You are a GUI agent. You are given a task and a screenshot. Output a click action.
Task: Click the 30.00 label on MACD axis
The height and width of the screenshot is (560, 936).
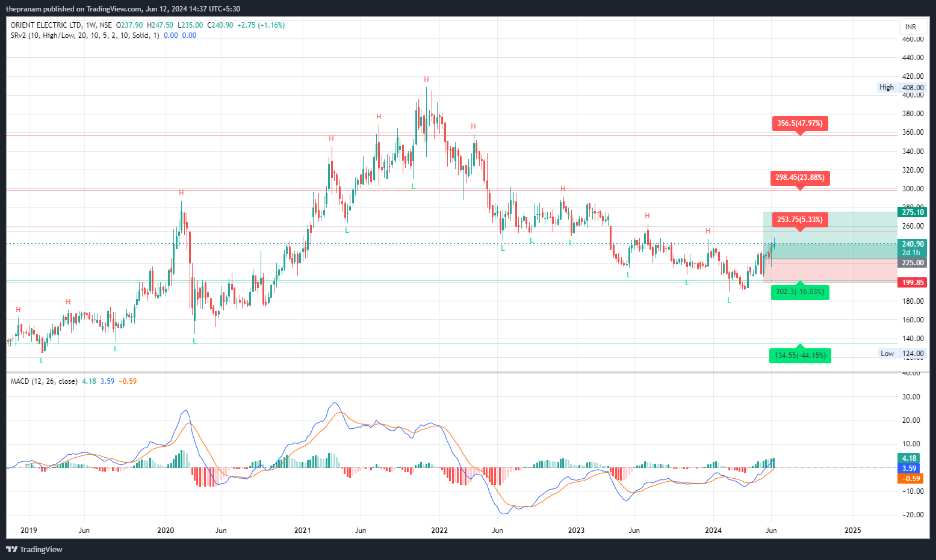[x=911, y=397]
